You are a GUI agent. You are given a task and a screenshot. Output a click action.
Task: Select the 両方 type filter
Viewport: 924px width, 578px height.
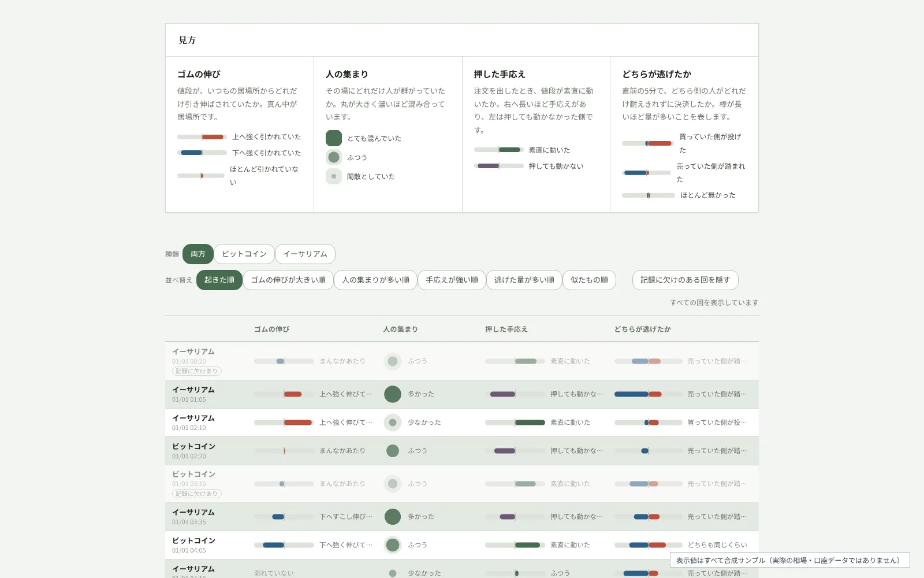[198, 254]
